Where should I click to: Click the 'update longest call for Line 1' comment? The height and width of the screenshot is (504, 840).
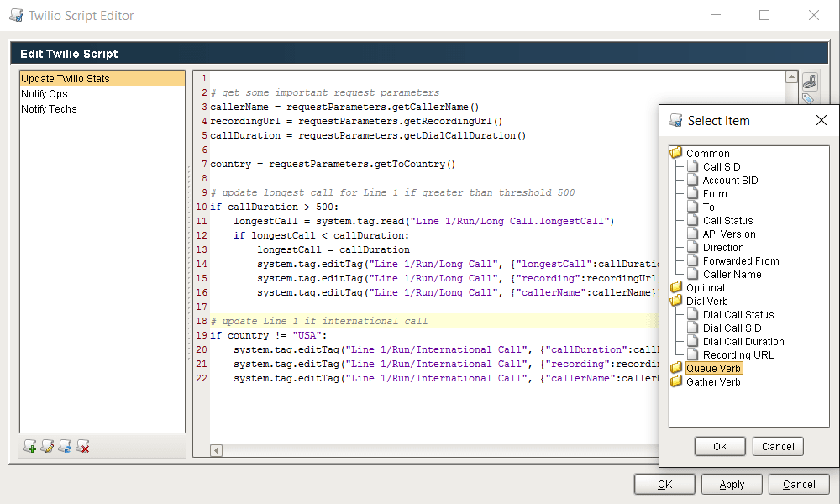[x=392, y=193]
